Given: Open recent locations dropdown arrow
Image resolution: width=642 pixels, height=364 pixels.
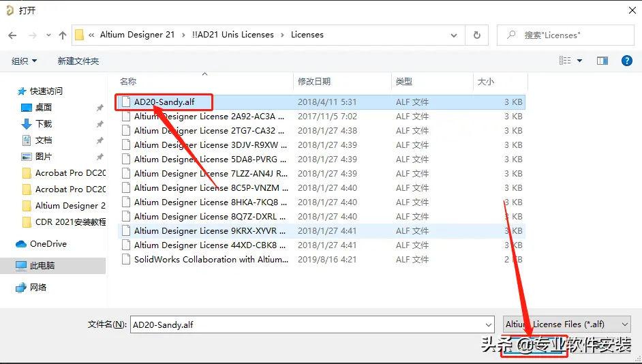Looking at the screenshot, I should (48, 35).
